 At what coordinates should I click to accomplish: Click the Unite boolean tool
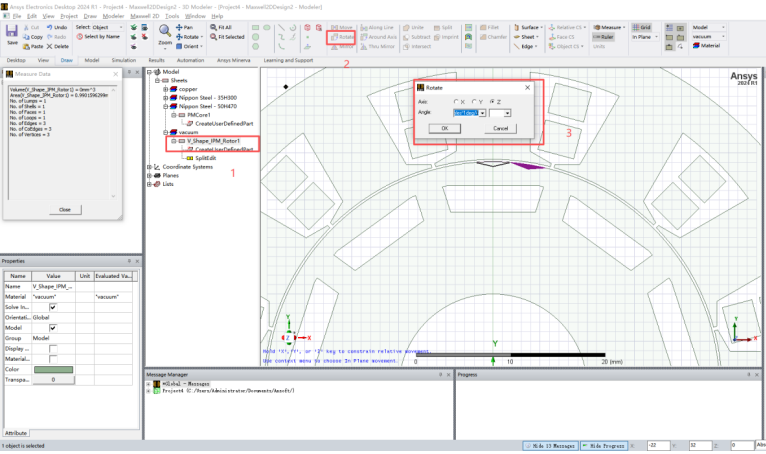pos(413,27)
